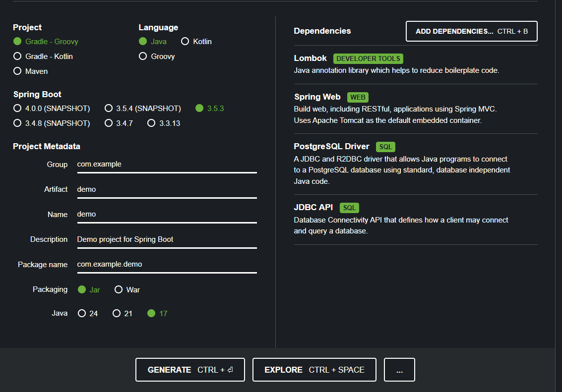
Task: Select Spring Boot 3.4.8 (SNAPSHOT)
Action: [x=52, y=123]
